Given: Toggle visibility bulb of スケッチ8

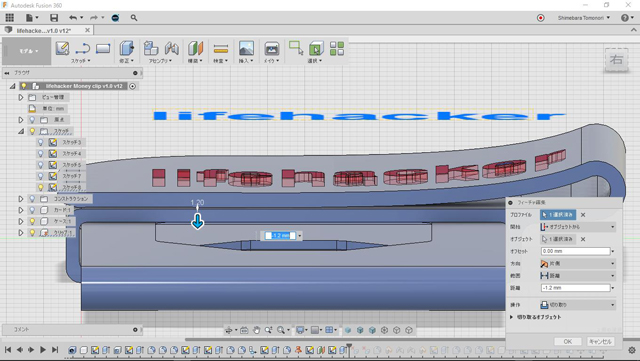Looking at the screenshot, I should (40, 187).
